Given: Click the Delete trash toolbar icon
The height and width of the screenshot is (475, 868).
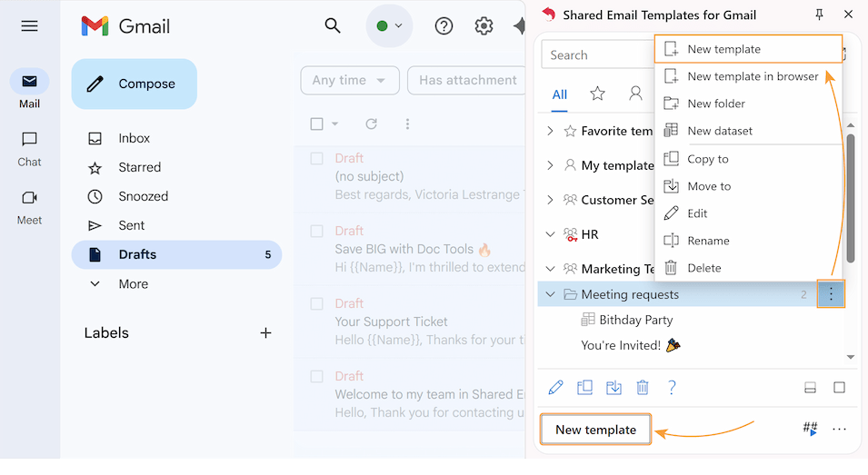Looking at the screenshot, I should point(643,388).
